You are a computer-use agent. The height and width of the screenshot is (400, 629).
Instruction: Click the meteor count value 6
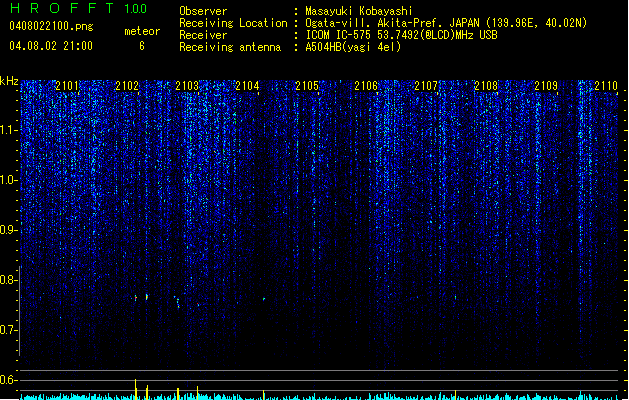[x=142, y=46]
